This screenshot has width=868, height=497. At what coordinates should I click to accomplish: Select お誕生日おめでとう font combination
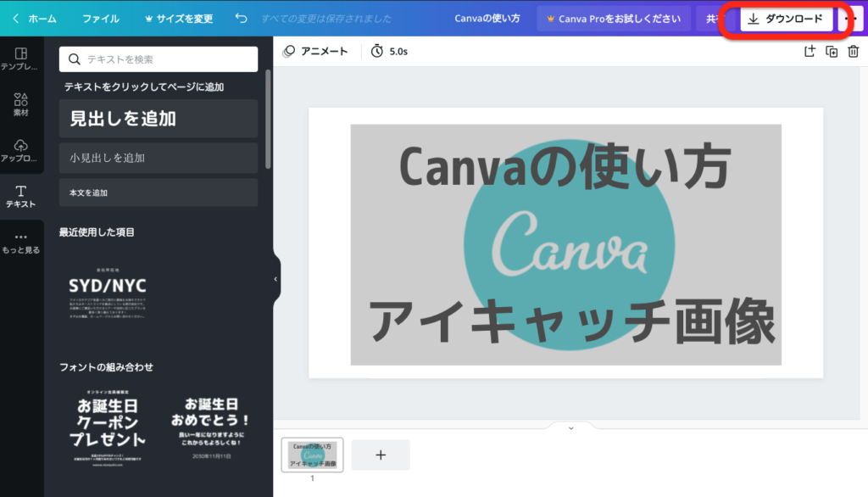pyautogui.click(x=210, y=427)
